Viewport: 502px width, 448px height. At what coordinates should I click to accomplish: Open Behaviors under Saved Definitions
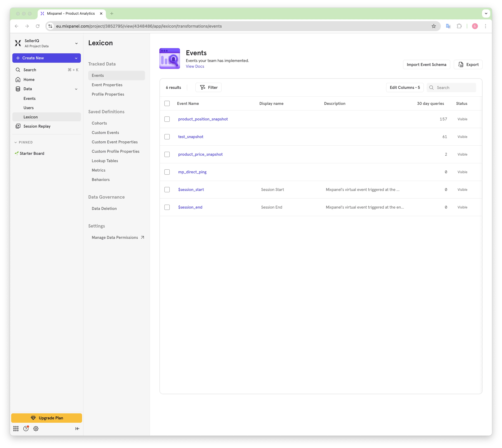click(x=101, y=180)
